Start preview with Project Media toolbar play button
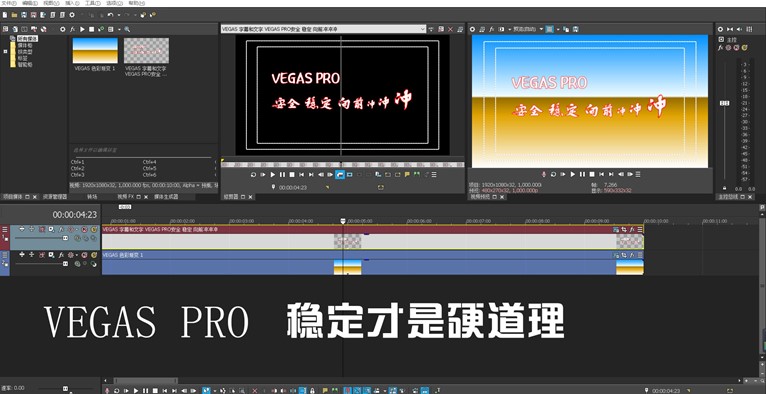The height and width of the screenshot is (394, 766). (x=82, y=29)
